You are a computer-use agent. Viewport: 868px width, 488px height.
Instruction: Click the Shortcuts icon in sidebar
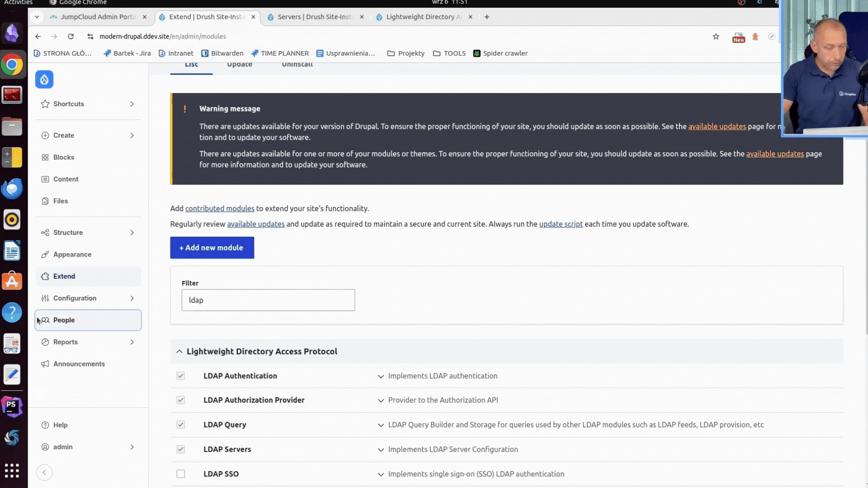click(x=45, y=103)
